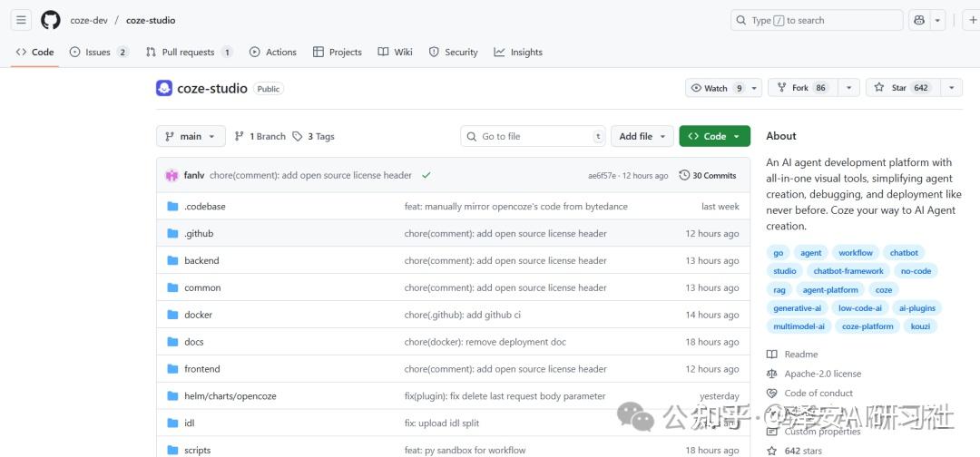The width and height of the screenshot is (980, 457).
Task: Open the frontend folder
Action: click(x=201, y=369)
